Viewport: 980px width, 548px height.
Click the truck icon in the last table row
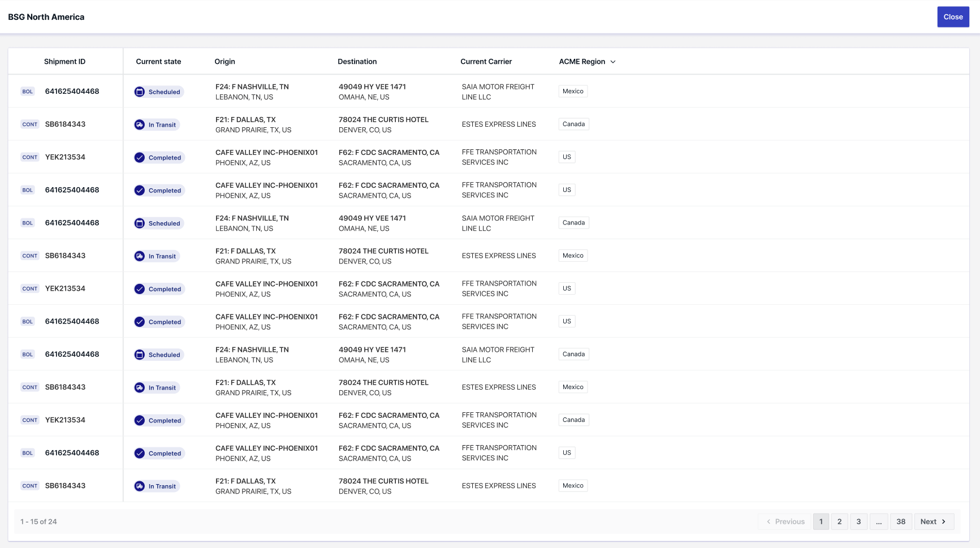click(x=140, y=486)
